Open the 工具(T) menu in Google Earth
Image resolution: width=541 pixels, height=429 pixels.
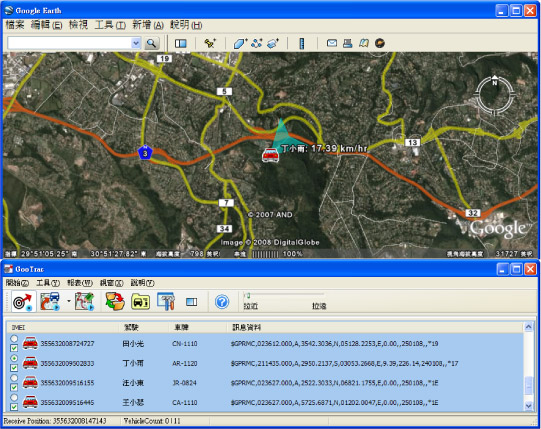[x=110, y=25]
